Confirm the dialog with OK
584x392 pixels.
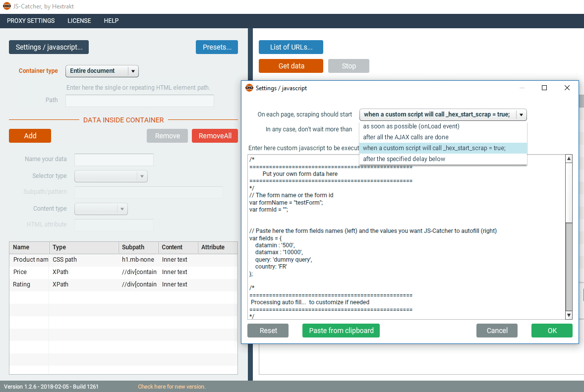[552, 331]
